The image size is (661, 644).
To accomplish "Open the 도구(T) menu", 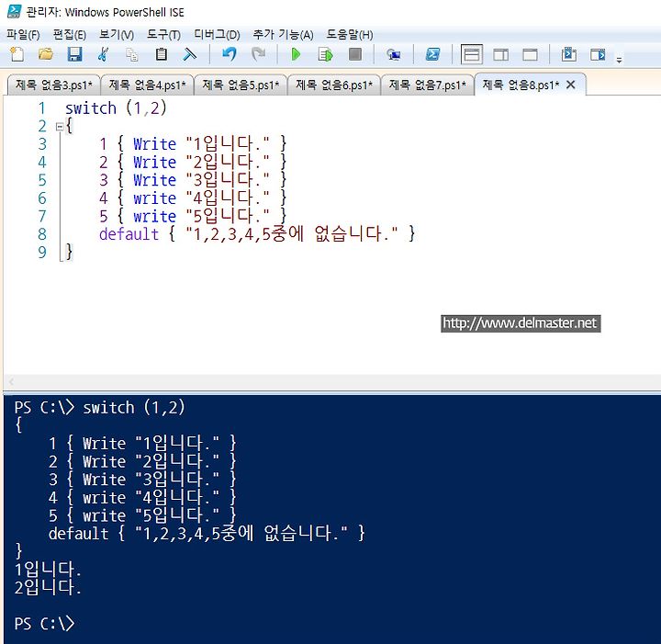I will coord(163,35).
